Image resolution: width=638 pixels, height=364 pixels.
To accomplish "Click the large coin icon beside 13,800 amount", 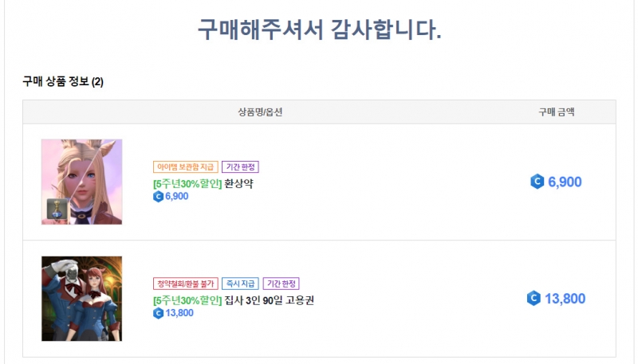I will tap(534, 299).
